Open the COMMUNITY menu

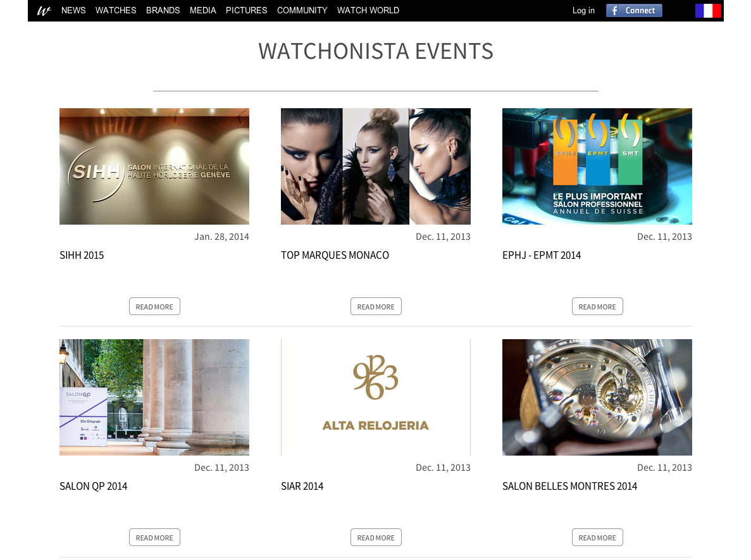tap(302, 11)
